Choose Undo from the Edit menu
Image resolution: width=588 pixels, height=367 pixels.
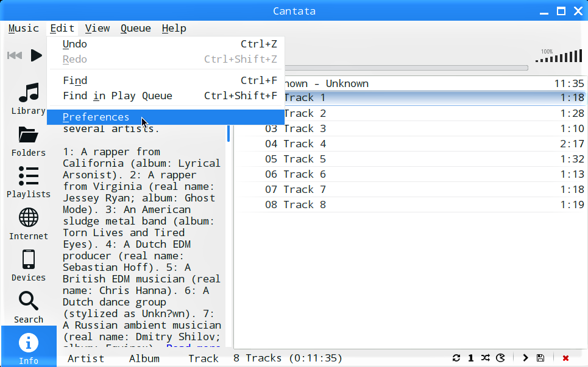166,44
